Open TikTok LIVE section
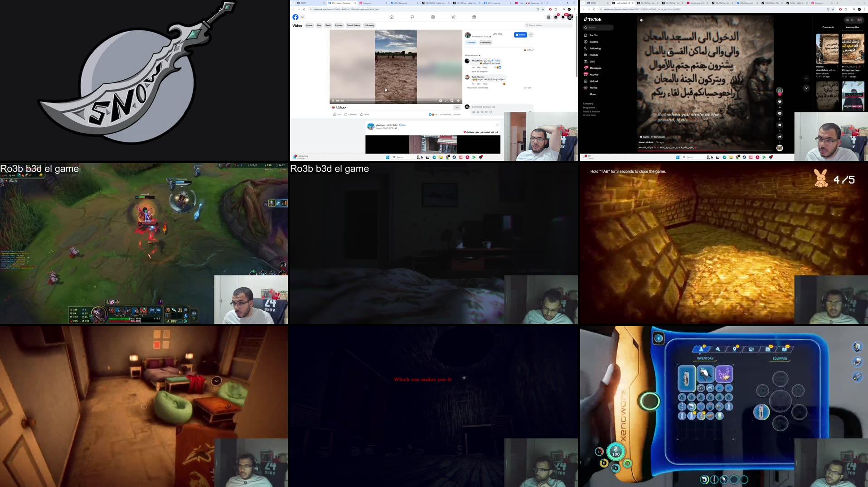Viewport: 868px width, 487px height. click(591, 62)
